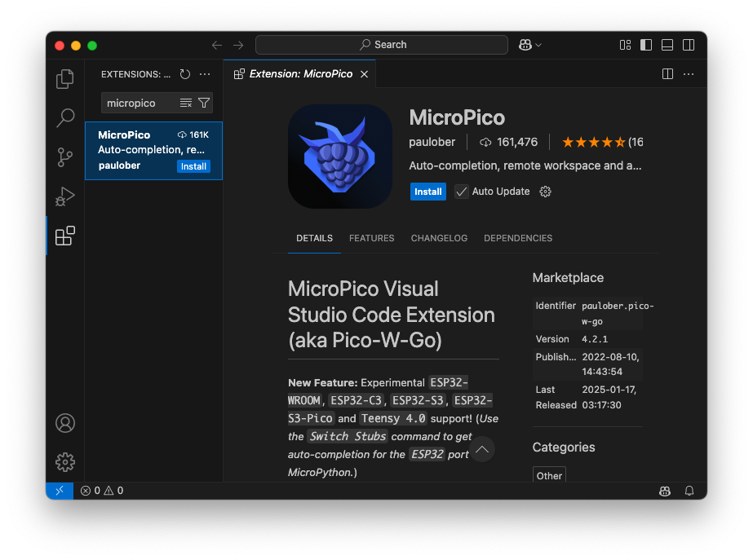Click the MicroPico raspberry extension logo
This screenshot has height=560, width=753.
[340, 157]
